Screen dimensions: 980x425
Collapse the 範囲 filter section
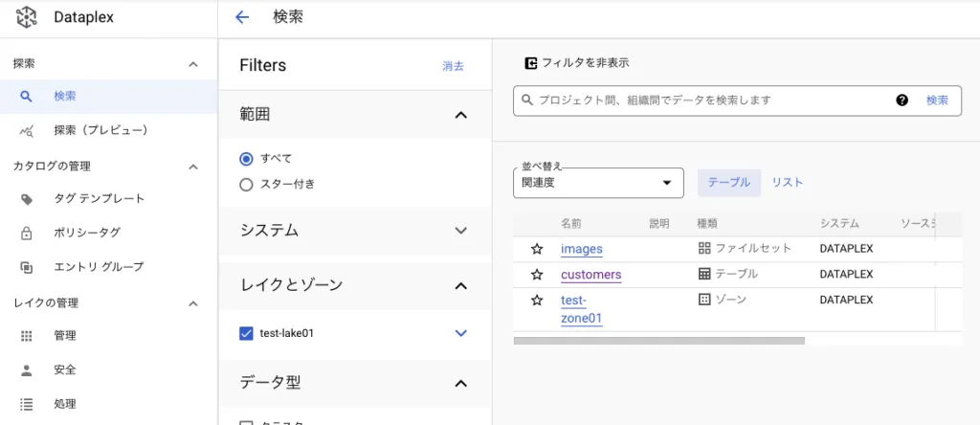(460, 115)
